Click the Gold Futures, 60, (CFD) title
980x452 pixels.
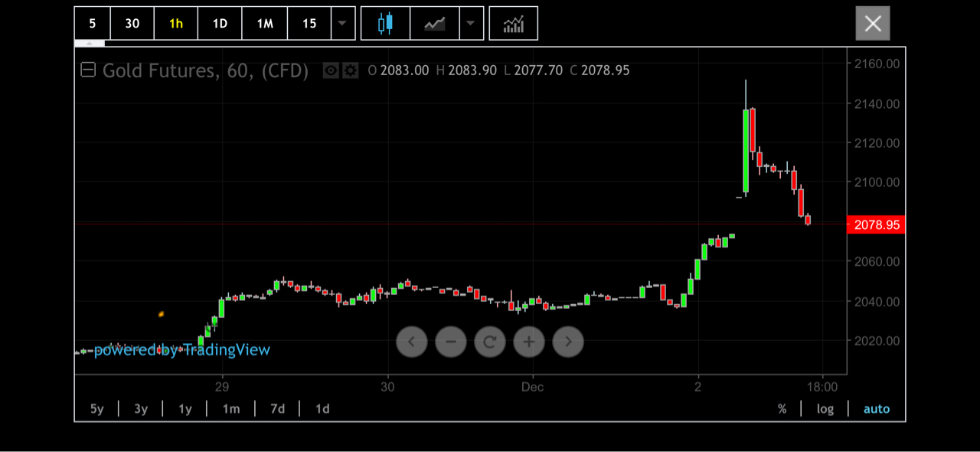point(205,70)
